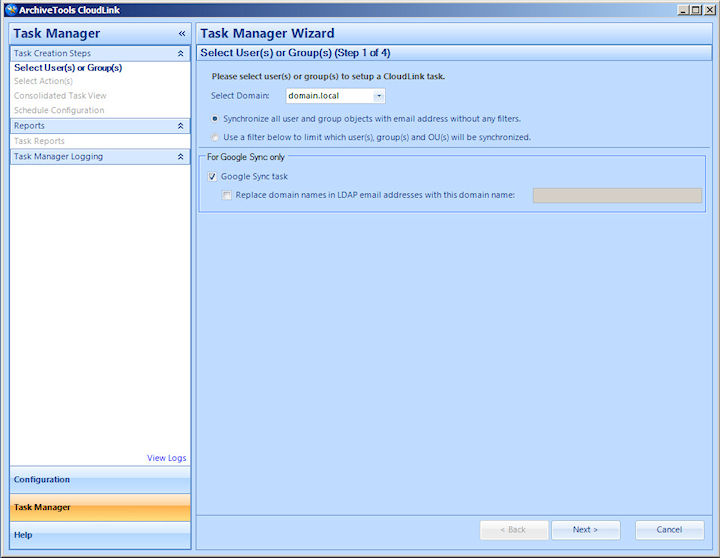Image resolution: width=720 pixels, height=558 pixels.
Task: Collapse the Task Manager Logging section
Action: pos(180,157)
